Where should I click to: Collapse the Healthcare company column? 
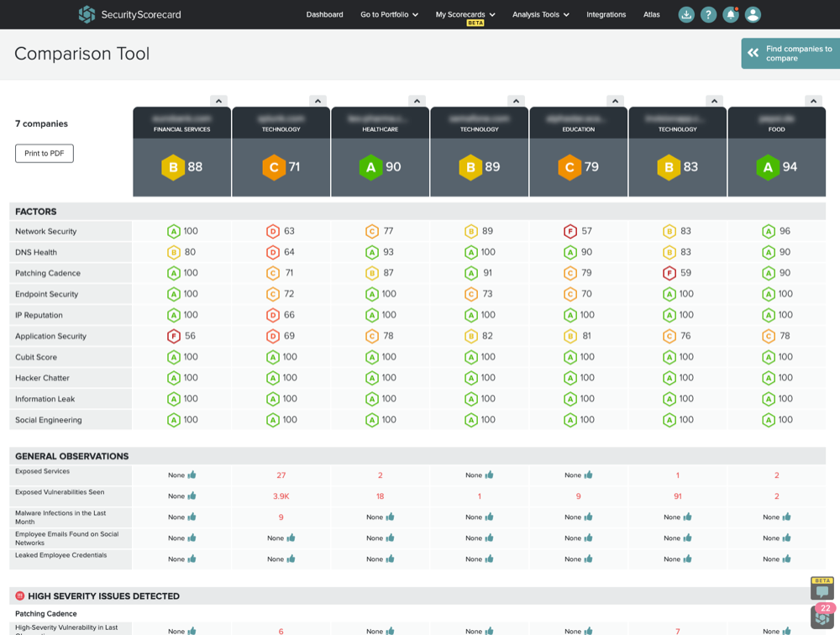(x=417, y=101)
